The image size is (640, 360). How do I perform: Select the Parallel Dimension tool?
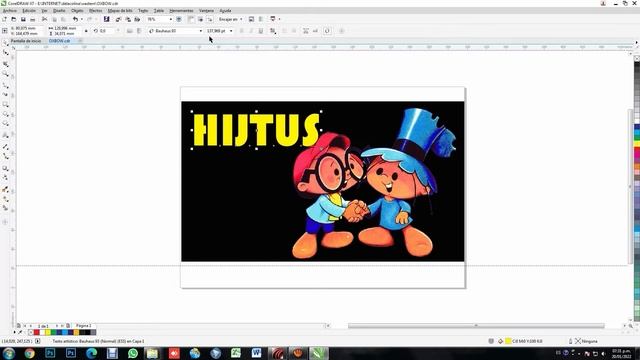coord(5,146)
